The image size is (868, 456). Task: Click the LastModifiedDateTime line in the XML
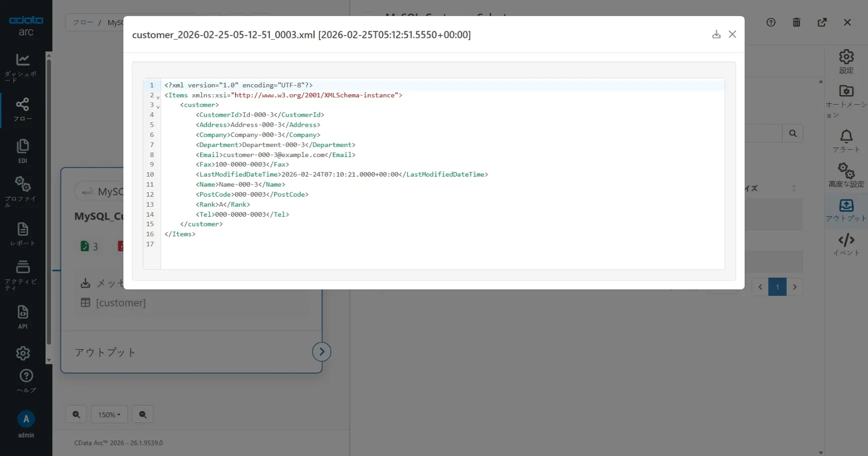(342, 175)
